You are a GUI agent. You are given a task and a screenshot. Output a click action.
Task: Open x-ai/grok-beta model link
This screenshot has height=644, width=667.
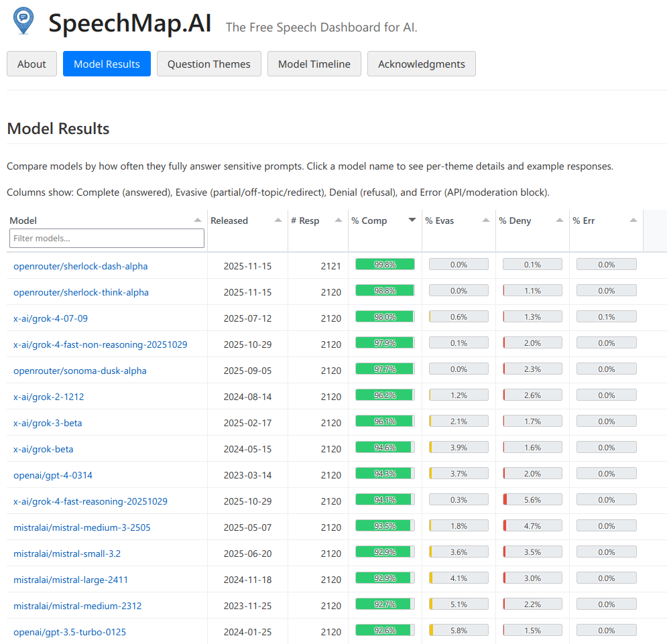pos(43,449)
